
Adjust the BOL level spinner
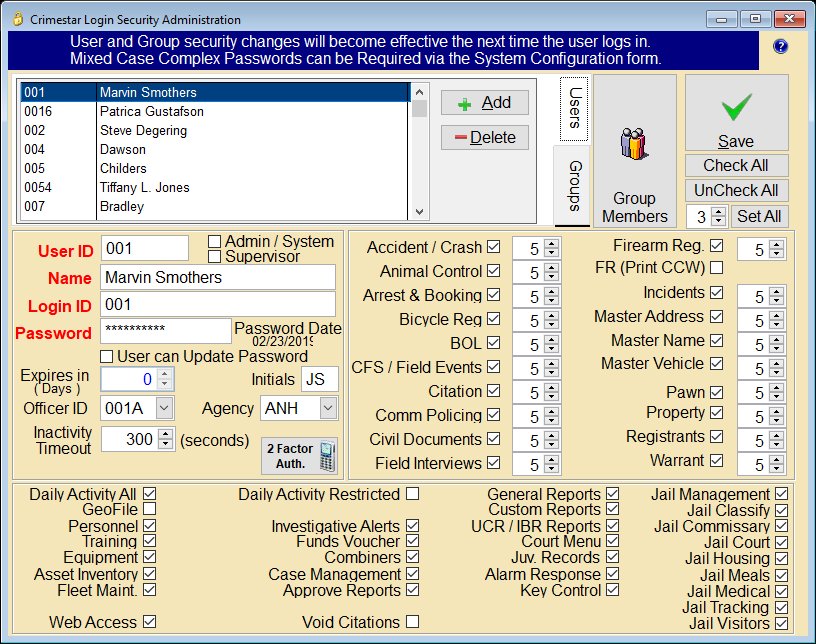tap(552, 344)
